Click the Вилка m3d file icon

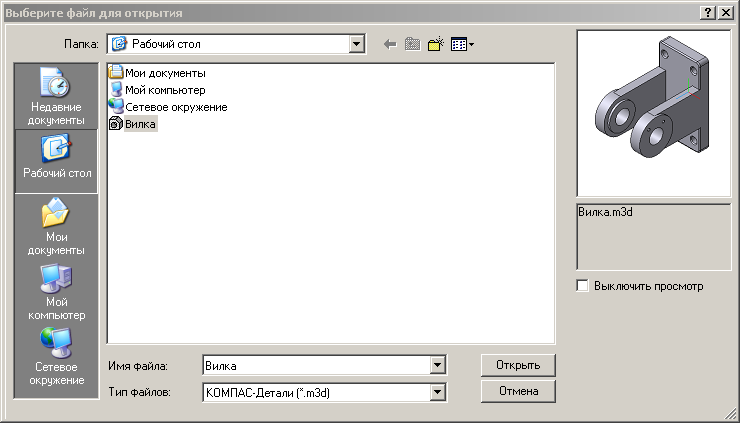(x=116, y=124)
